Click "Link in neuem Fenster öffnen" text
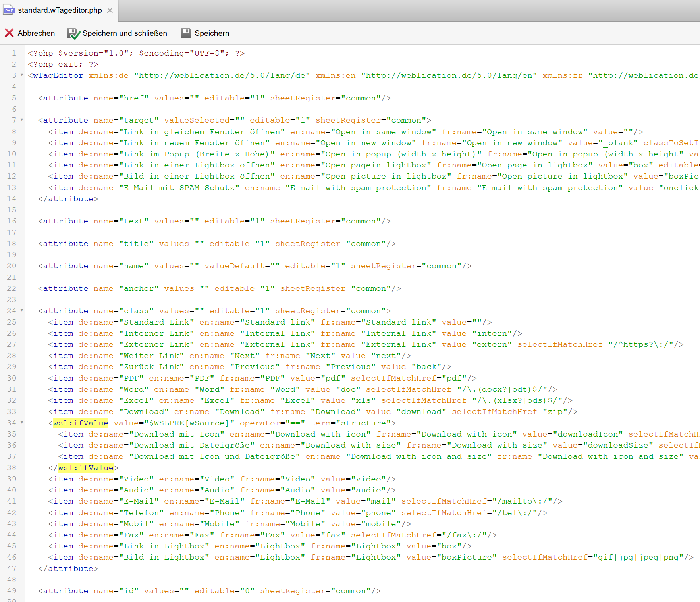The width and height of the screenshot is (700, 602). coord(195,143)
